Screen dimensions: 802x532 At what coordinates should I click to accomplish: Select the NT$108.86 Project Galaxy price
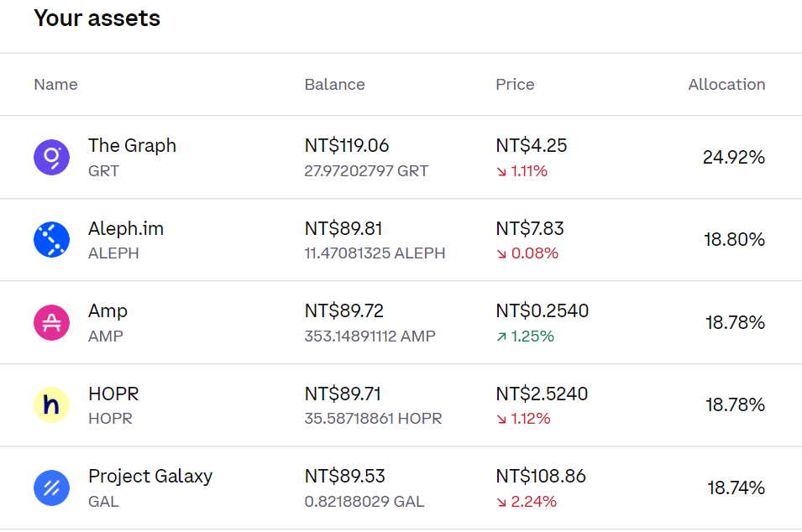coord(541,477)
